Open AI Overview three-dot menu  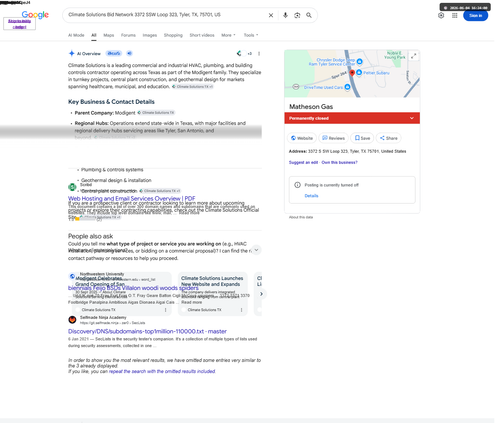coord(259,53)
